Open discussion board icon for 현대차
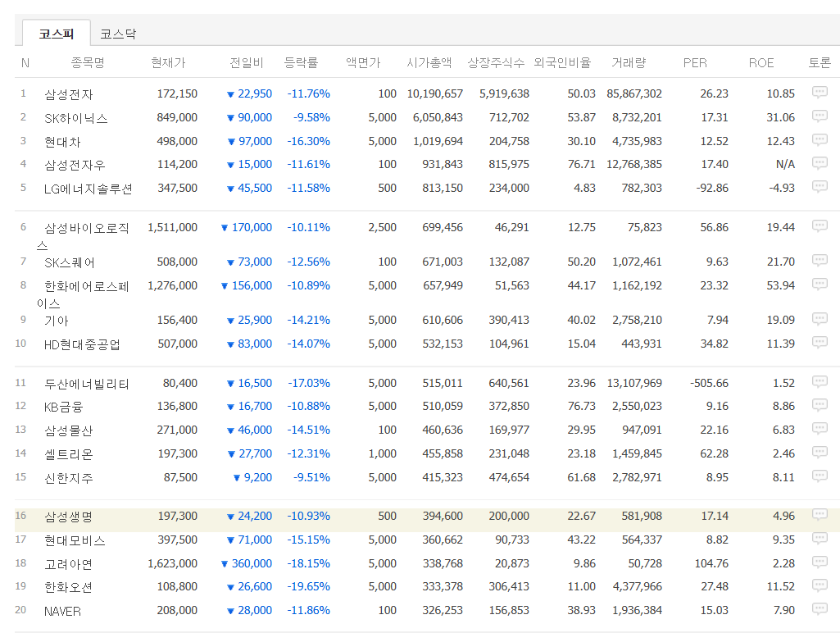 click(820, 140)
